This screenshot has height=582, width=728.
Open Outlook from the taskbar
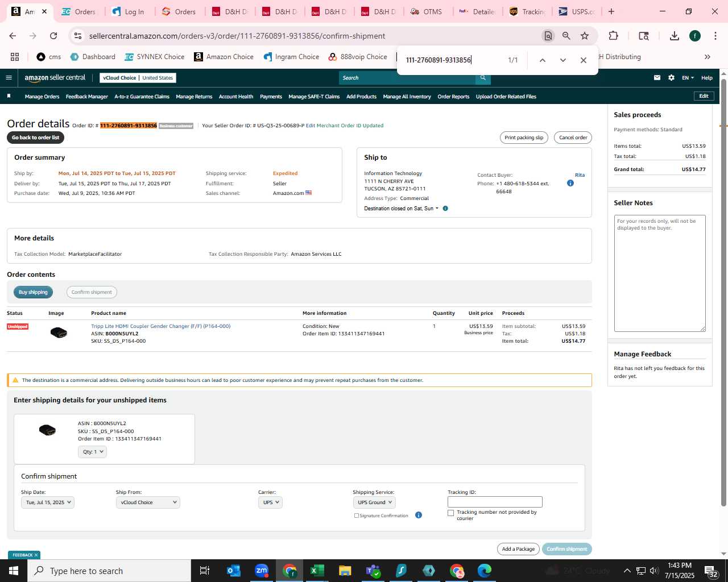(x=234, y=571)
